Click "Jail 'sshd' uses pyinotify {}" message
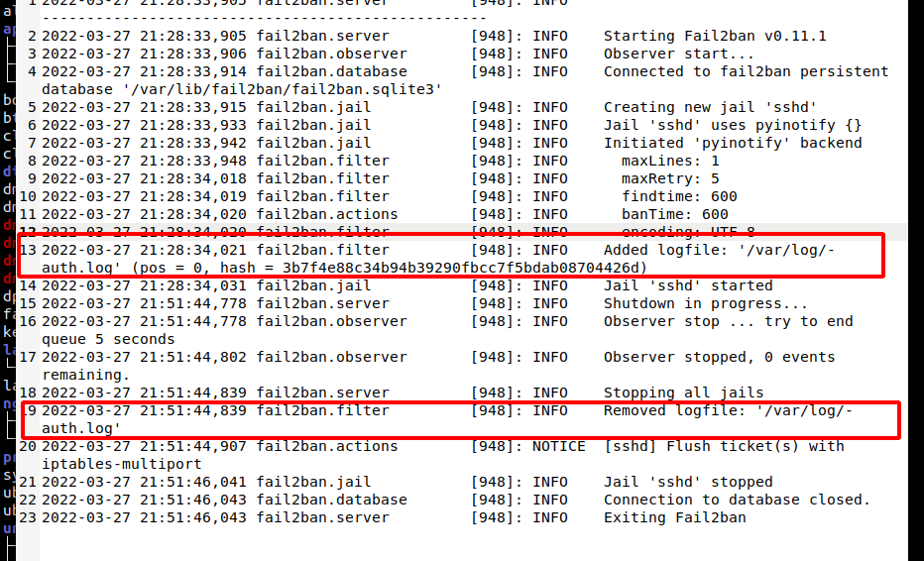Screen dimensions: 924x561 (733, 125)
